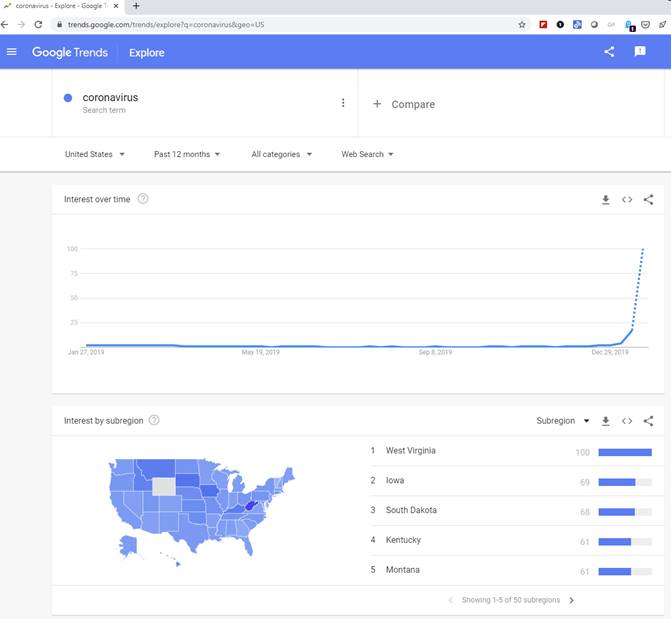The width and height of the screenshot is (671, 619).
Task: Open the Web Search type dropdown
Action: tap(367, 154)
